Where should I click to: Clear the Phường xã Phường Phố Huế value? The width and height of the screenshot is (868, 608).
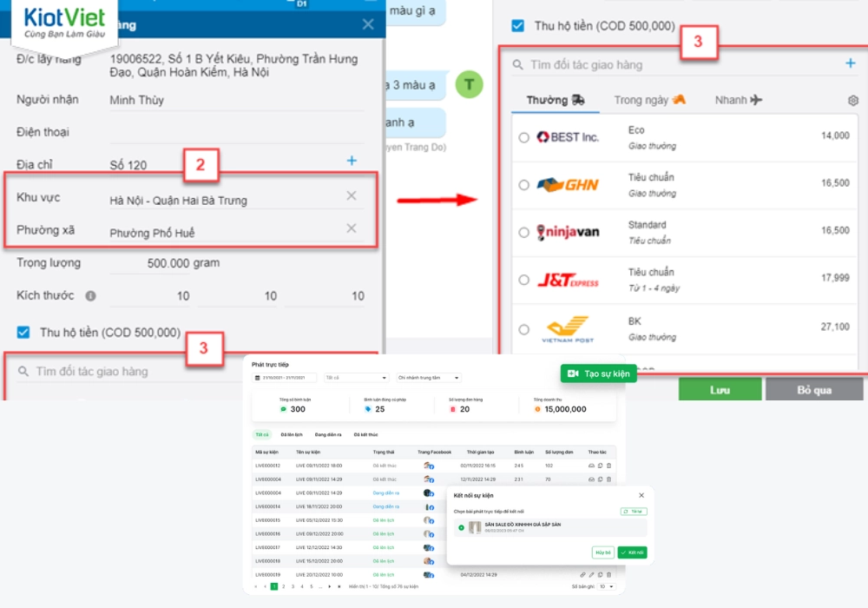pyautogui.click(x=351, y=228)
